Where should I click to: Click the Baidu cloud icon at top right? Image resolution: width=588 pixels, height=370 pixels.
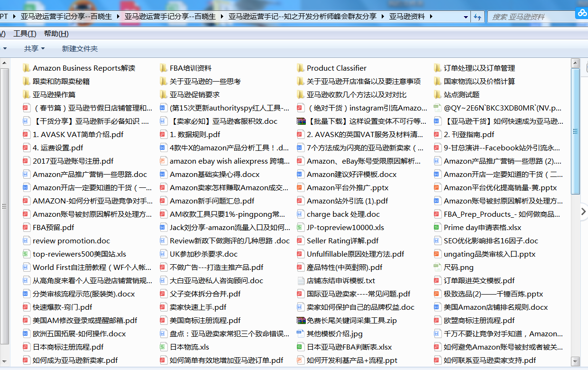(x=582, y=13)
